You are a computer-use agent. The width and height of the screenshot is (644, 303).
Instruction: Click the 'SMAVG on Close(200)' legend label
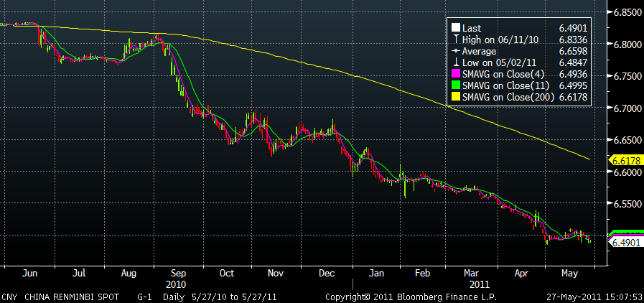click(508, 97)
